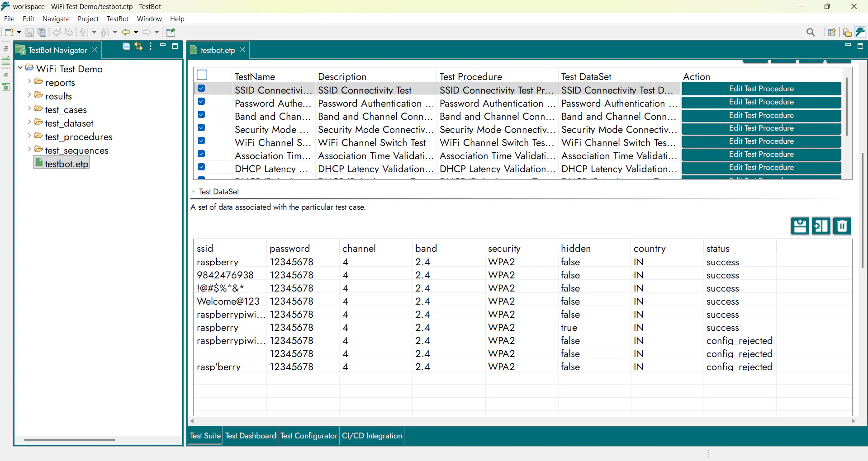Expand the reports folder
This screenshot has width=868, height=461.
point(29,81)
